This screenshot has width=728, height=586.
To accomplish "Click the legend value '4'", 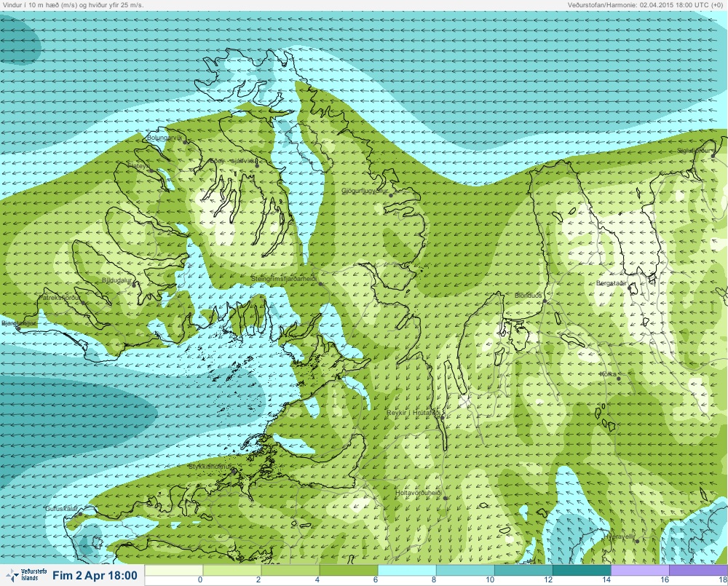I will pos(317,580).
